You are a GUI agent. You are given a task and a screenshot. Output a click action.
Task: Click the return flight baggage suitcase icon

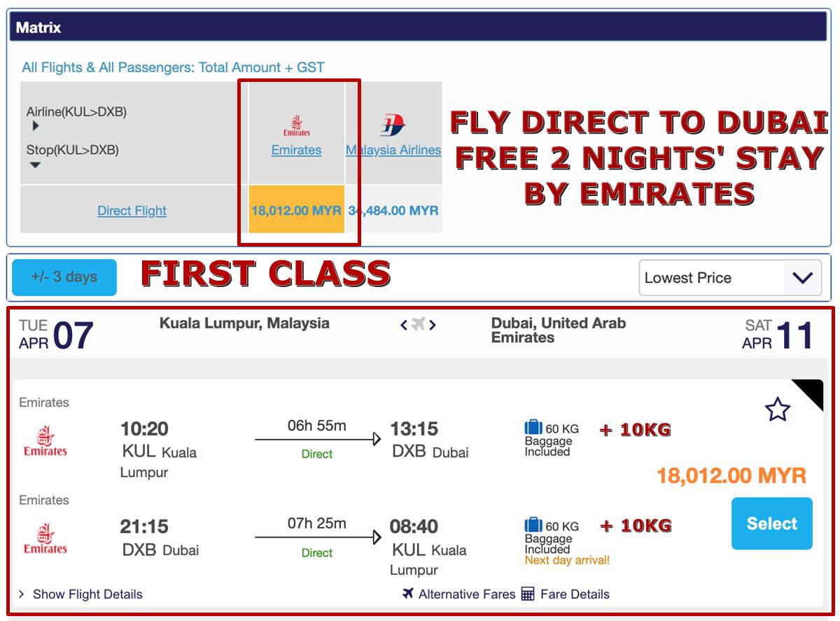click(x=533, y=524)
